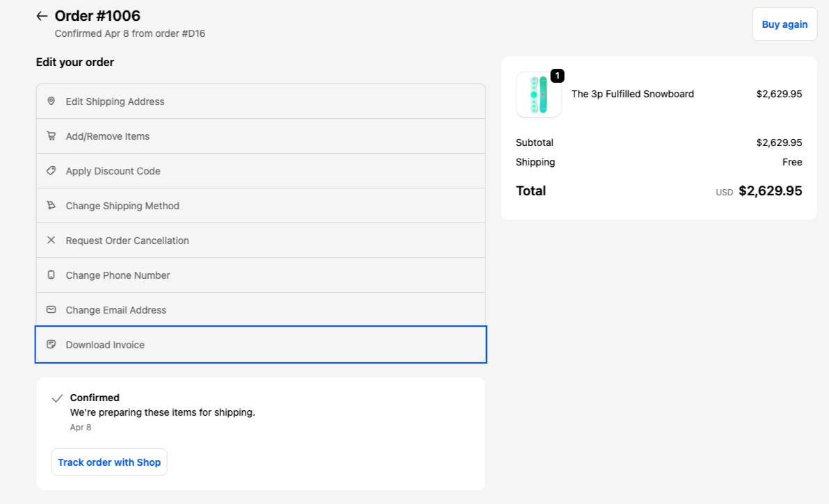The image size is (829, 504).
Task: Click the invoice icon next to Download Invoice
Action: pos(51,345)
